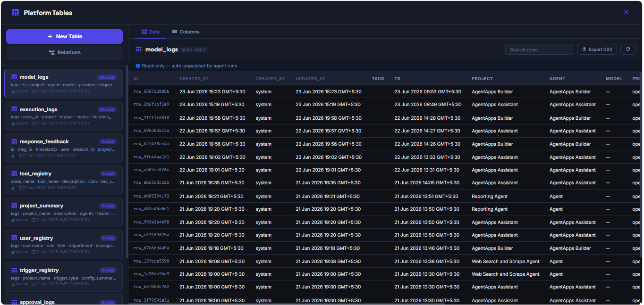Sort by CREATED_BY column header
The height and width of the screenshot is (305, 644).
click(271, 79)
